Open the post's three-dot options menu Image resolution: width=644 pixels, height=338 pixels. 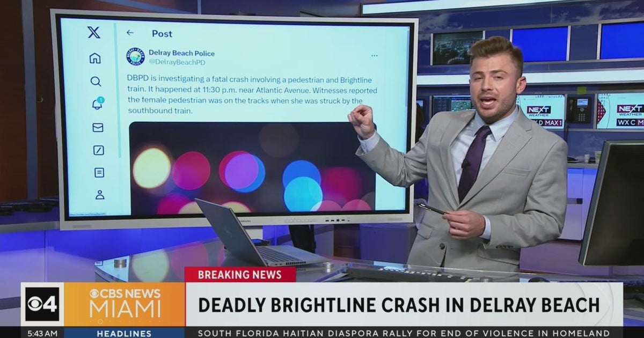tap(375, 55)
